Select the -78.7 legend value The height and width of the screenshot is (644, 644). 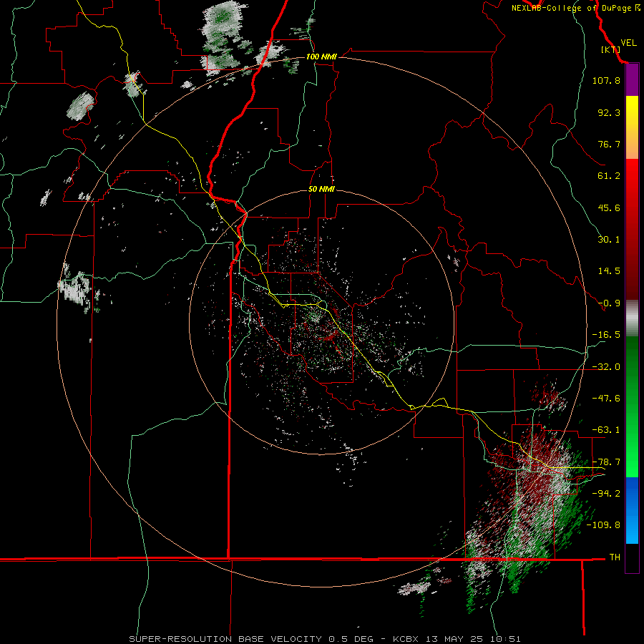click(606, 462)
